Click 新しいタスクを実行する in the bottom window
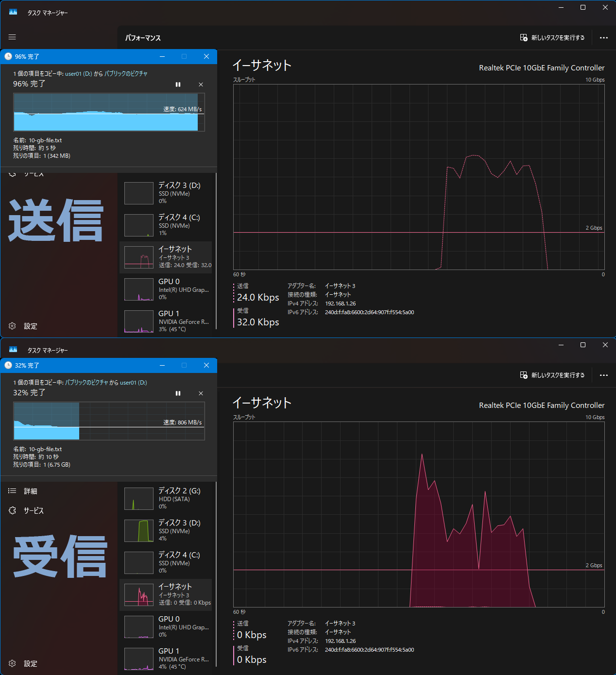 tap(552, 375)
